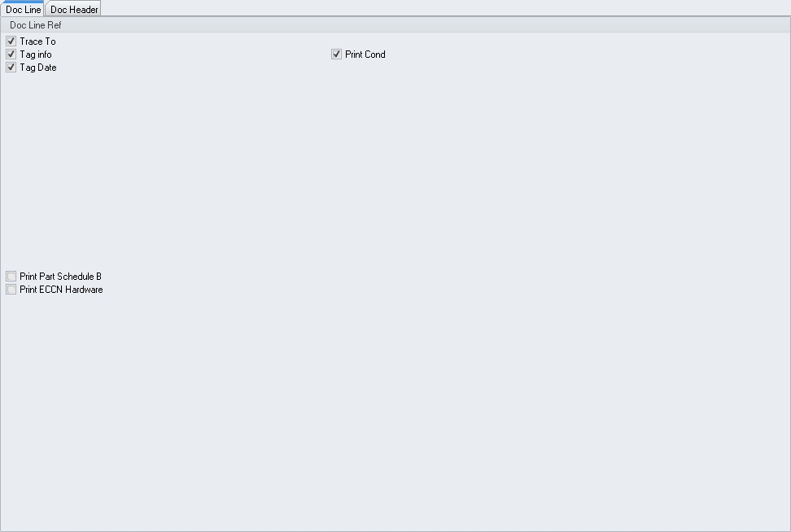The height and width of the screenshot is (532, 791).
Task: Click the checkmark box beside Trace To
Action: click(x=11, y=41)
